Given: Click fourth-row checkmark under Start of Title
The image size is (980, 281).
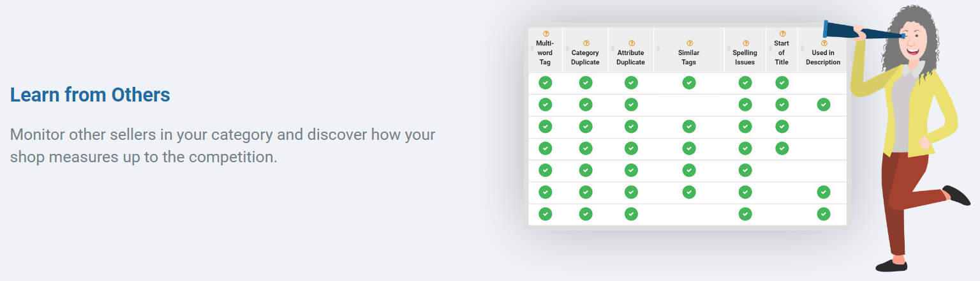Looking at the screenshot, I should pos(782,148).
